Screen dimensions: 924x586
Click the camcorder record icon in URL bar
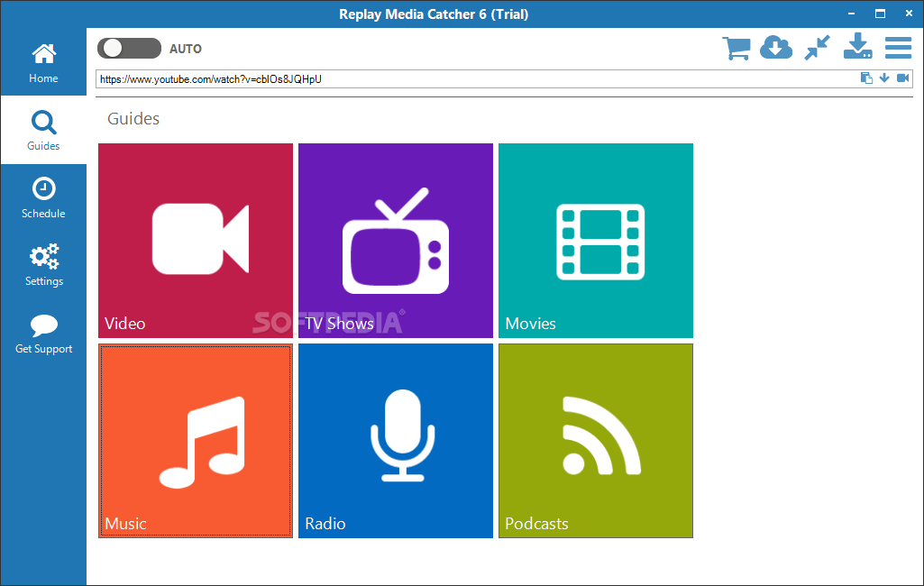[x=902, y=78]
